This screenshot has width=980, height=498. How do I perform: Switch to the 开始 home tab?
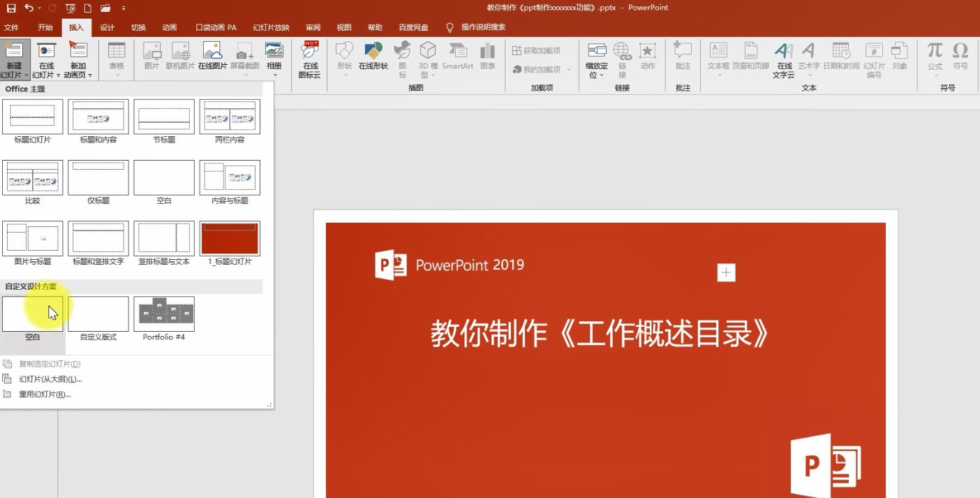tap(45, 27)
